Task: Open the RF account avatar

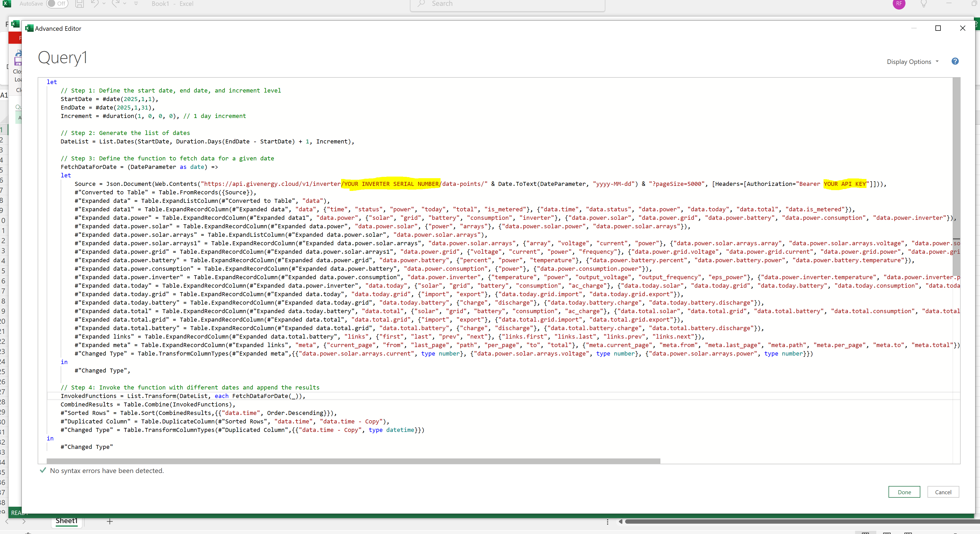Action: coord(899,3)
